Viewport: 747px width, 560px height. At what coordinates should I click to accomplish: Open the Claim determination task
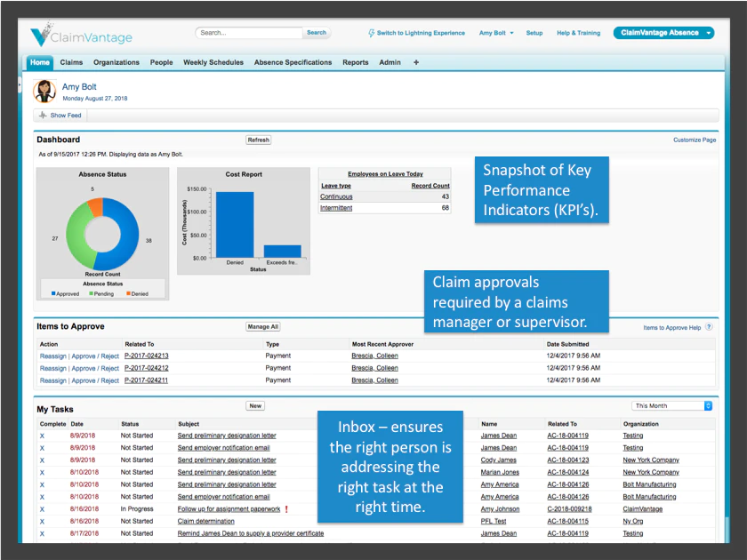point(205,522)
